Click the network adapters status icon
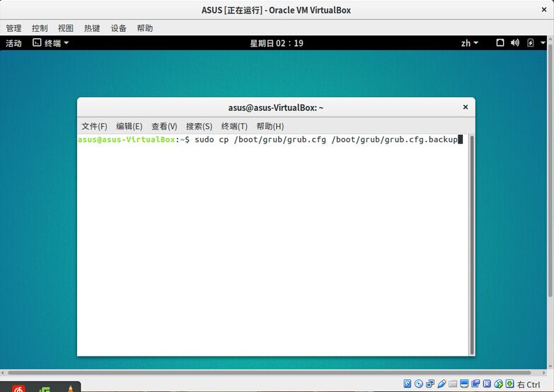The height and width of the screenshot is (392, 554). pos(430,384)
